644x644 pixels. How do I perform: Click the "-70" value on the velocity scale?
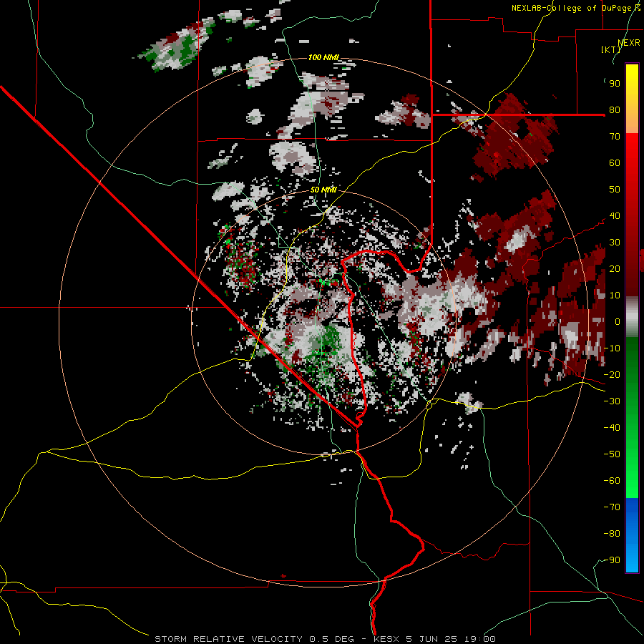pyautogui.click(x=612, y=507)
